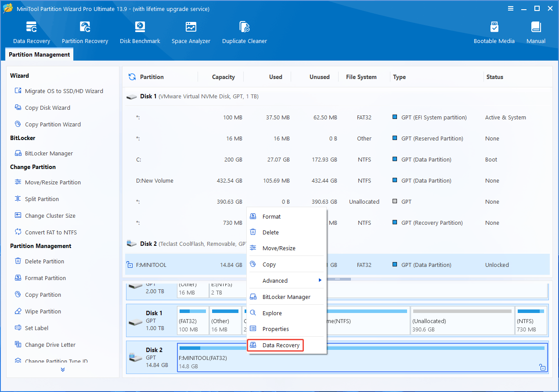This screenshot has width=559, height=392.
Task: Select the Unallocated 390.6 GB block in disk map
Action: pyautogui.click(x=462, y=321)
